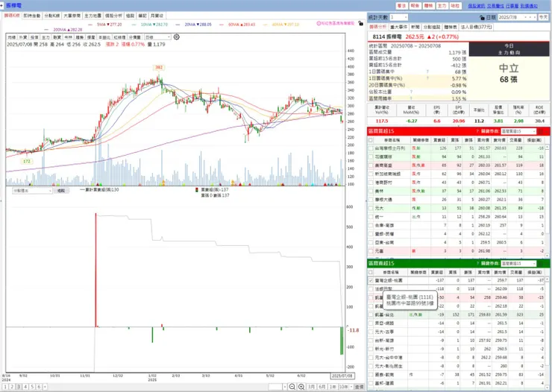
Task: Open the 新聞 tab
Action: [415, 27]
